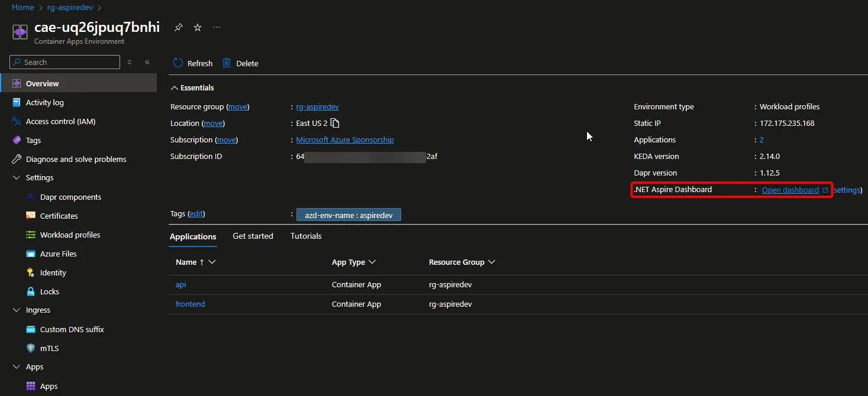
Task: Select the KEDA version value 2.14.0
Action: click(770, 156)
